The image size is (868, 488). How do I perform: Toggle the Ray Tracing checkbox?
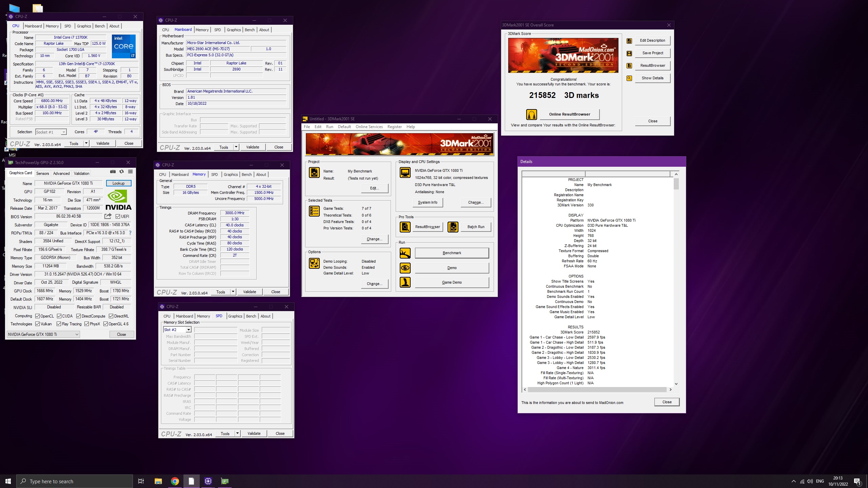coord(59,324)
